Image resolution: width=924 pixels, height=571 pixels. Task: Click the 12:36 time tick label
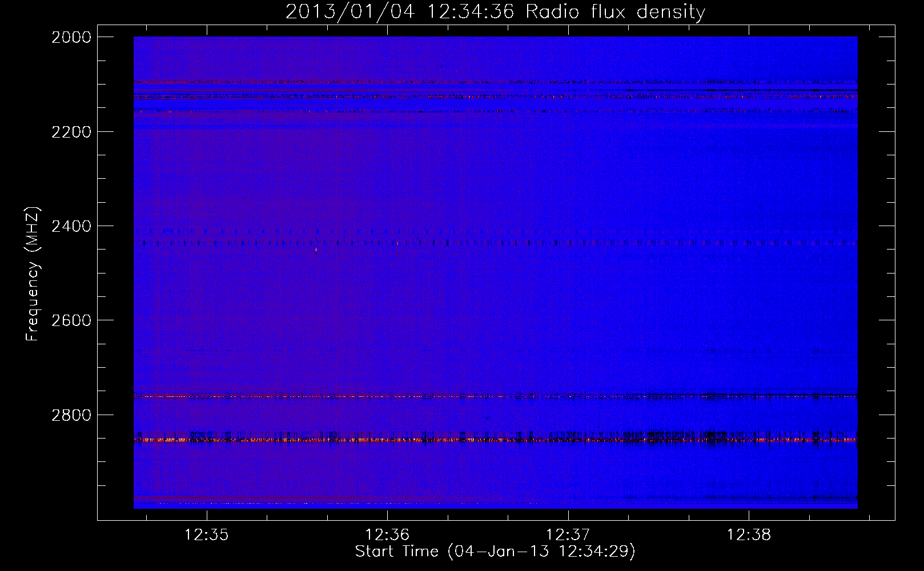[387, 535]
